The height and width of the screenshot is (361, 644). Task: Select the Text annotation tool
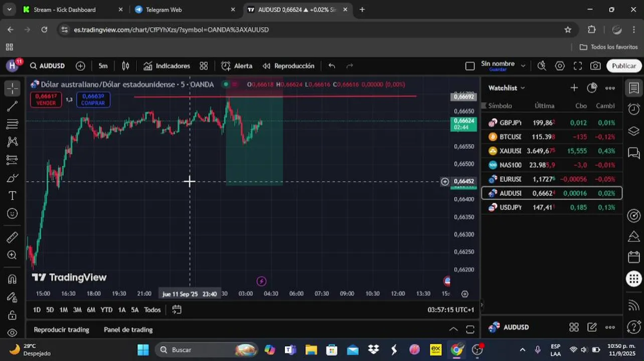13,196
